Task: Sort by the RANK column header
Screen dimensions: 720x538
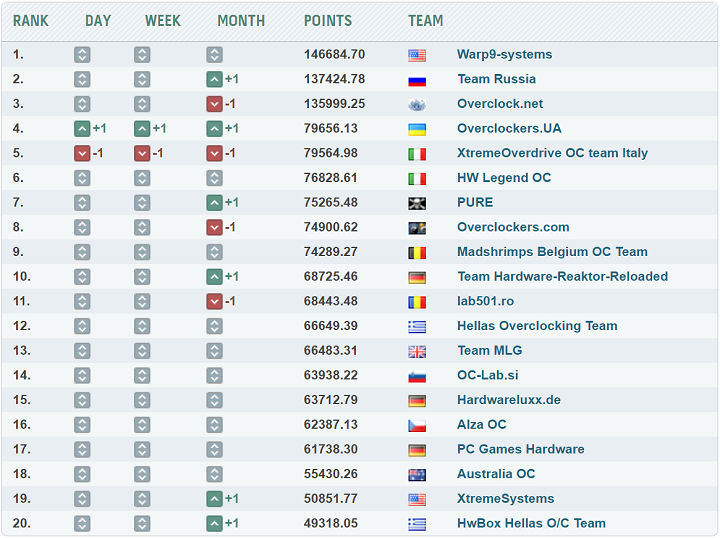Action: pyautogui.click(x=31, y=20)
